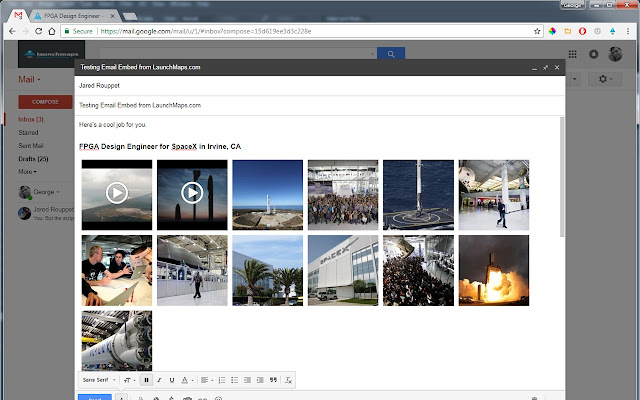
Task: Close the FPGA Design Engineer tab
Action: (x=113, y=16)
